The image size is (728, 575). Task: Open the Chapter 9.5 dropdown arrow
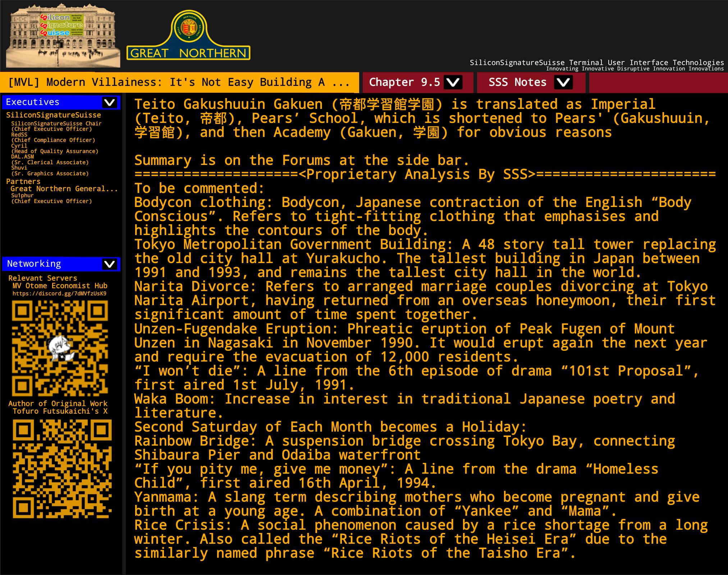pos(453,82)
